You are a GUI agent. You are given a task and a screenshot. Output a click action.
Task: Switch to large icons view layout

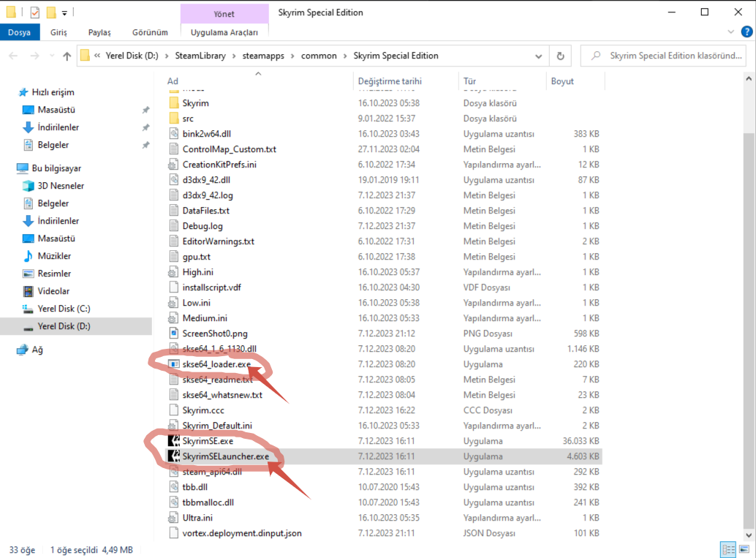pos(744,549)
